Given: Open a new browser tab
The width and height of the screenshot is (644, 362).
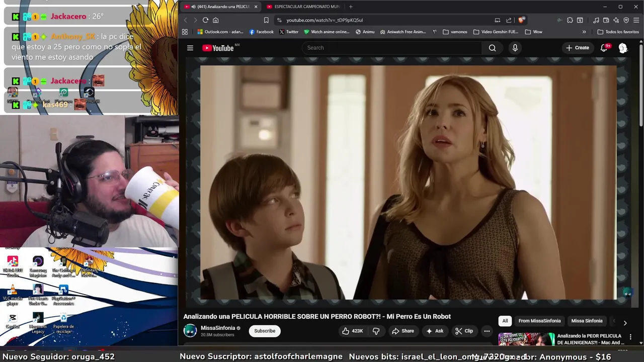Looking at the screenshot, I should [x=351, y=7].
